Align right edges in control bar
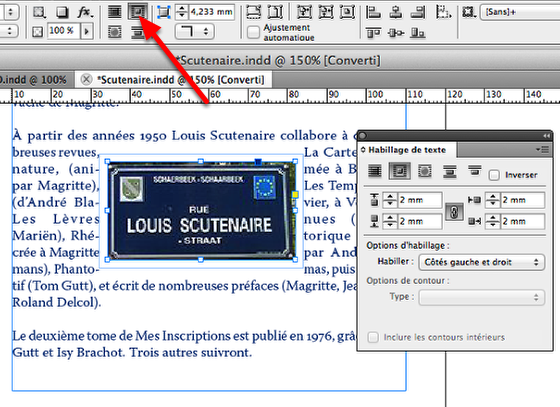 (418, 12)
